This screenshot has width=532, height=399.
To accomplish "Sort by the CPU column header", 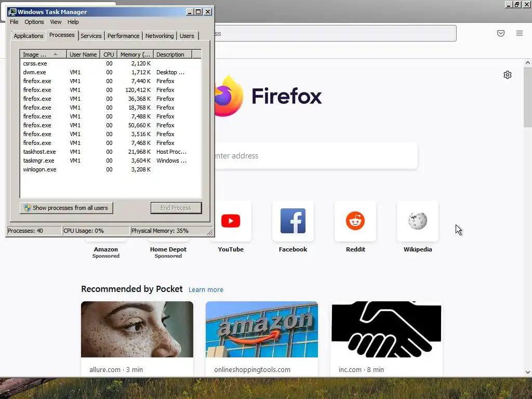I will [109, 54].
